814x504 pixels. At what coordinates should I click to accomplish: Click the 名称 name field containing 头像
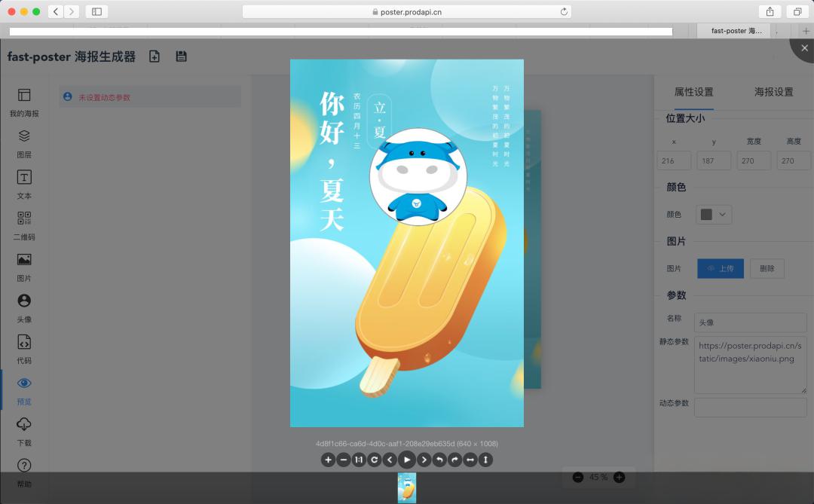pos(751,322)
